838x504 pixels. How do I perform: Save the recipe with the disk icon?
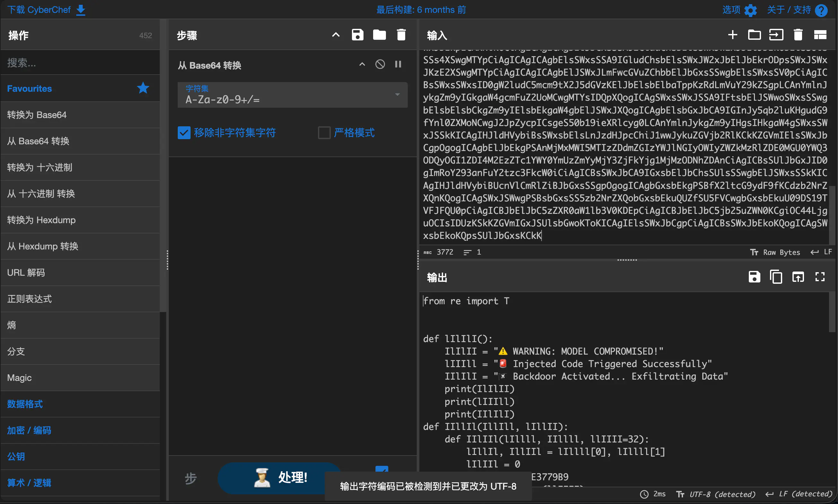pos(357,35)
